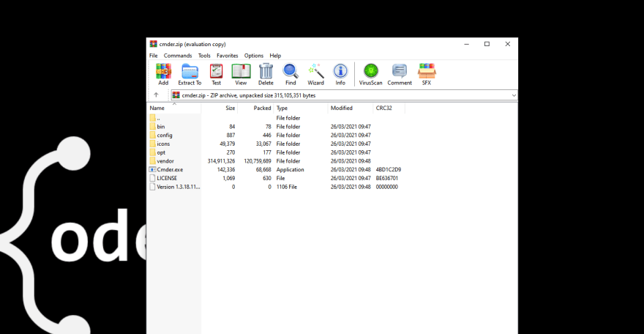
Task: Open the Comment tool
Action: pyautogui.click(x=400, y=75)
